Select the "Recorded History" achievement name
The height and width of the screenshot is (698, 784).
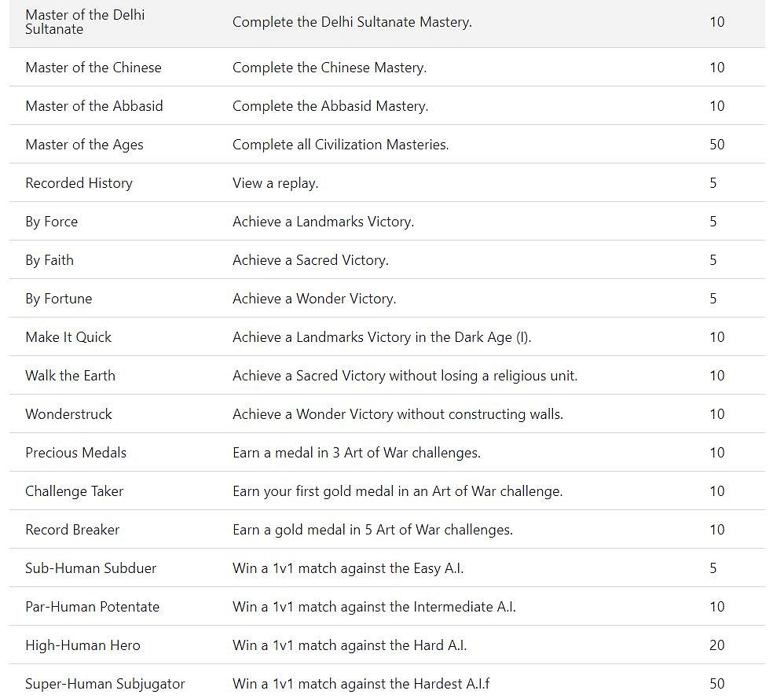(79, 183)
